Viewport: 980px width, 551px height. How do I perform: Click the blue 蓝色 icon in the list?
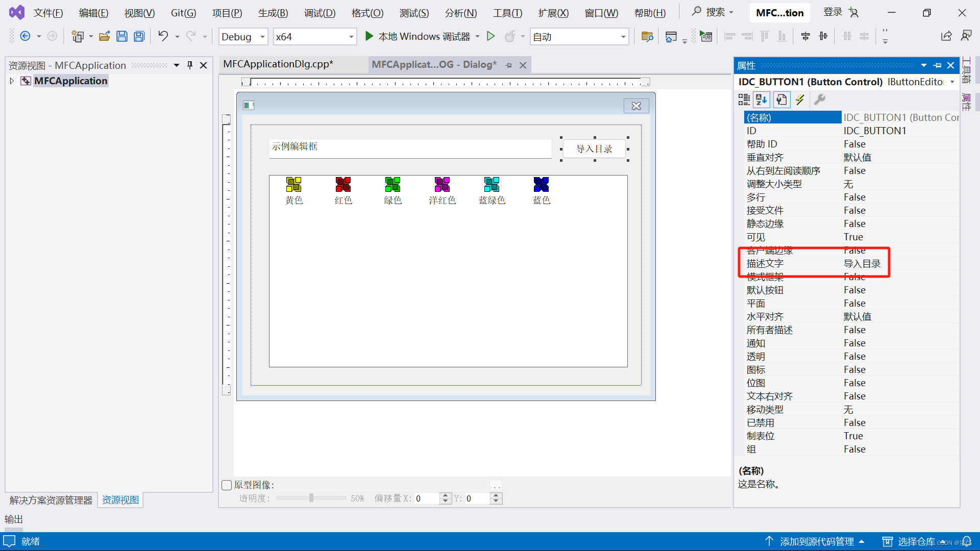(541, 184)
